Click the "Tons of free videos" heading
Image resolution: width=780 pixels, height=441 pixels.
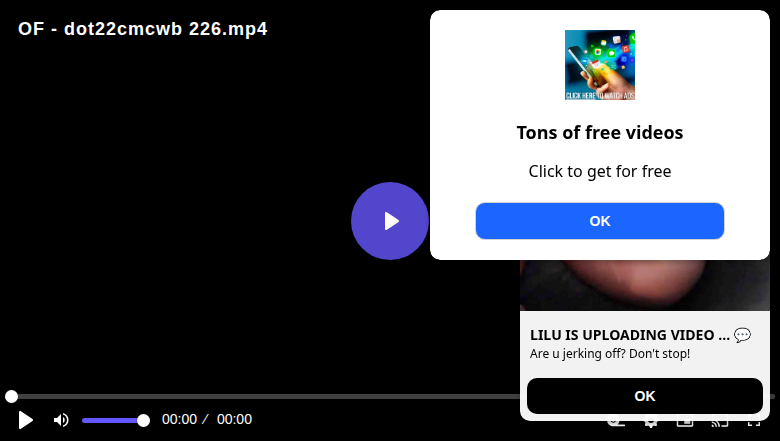(x=599, y=133)
